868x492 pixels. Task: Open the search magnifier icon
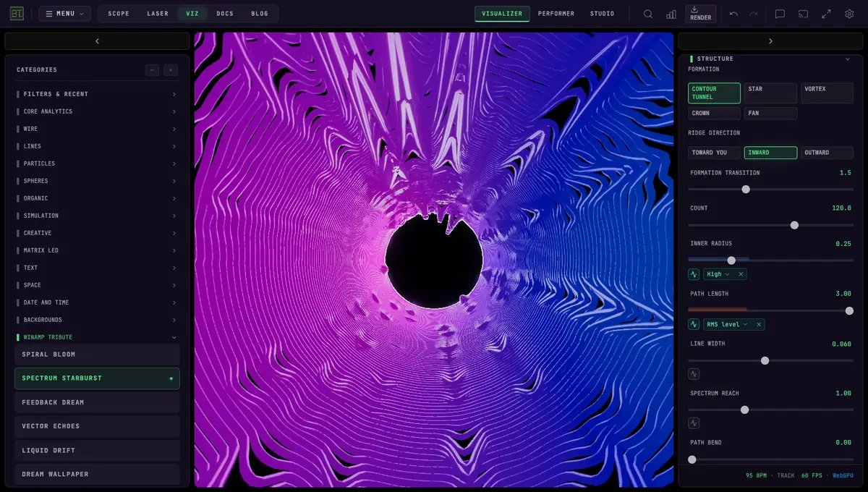point(648,14)
